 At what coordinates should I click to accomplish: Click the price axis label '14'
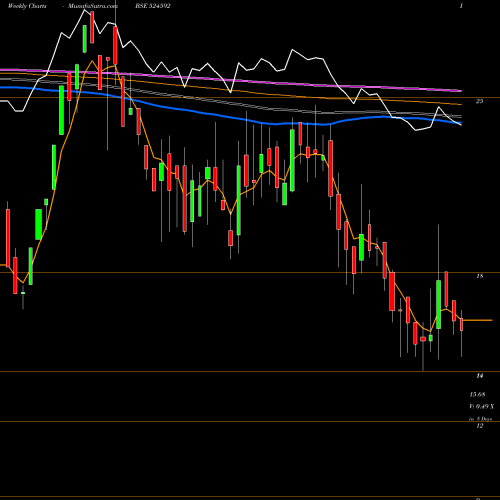479,376
